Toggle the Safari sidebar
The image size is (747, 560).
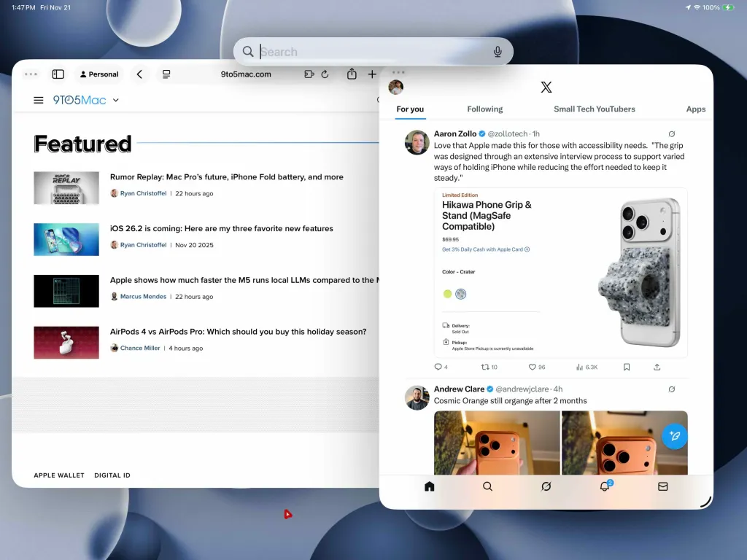[58, 74]
